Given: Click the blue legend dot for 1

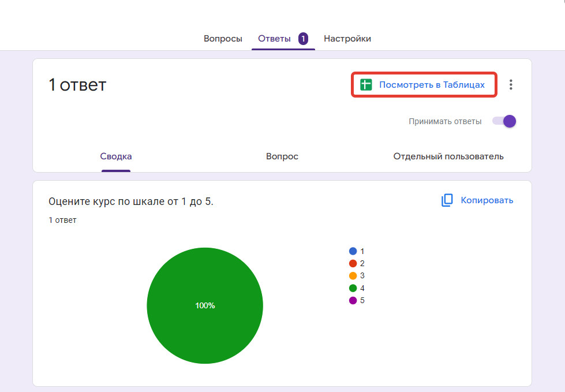Looking at the screenshot, I should tap(353, 251).
